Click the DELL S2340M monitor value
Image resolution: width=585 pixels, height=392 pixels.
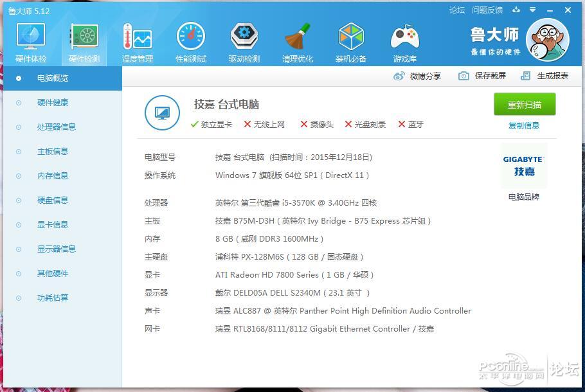pos(292,293)
